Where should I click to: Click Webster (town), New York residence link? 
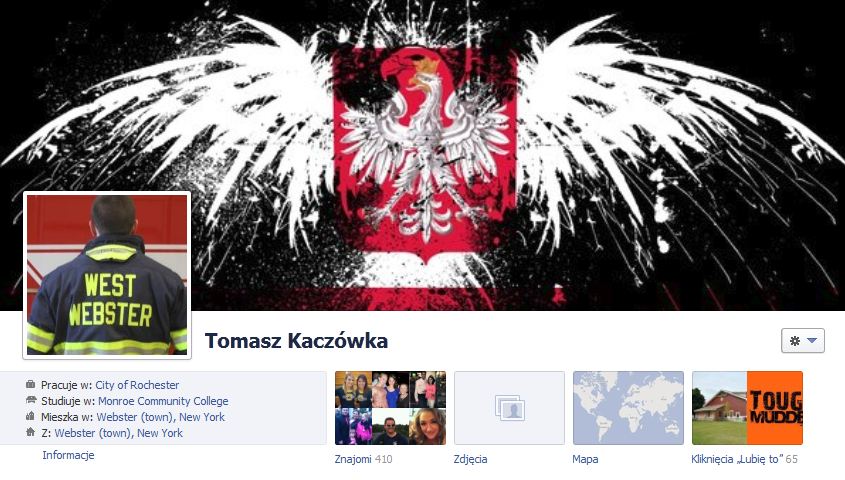(161, 416)
